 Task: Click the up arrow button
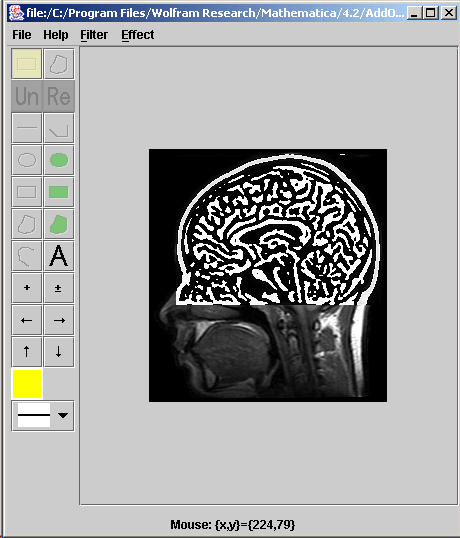click(27, 352)
